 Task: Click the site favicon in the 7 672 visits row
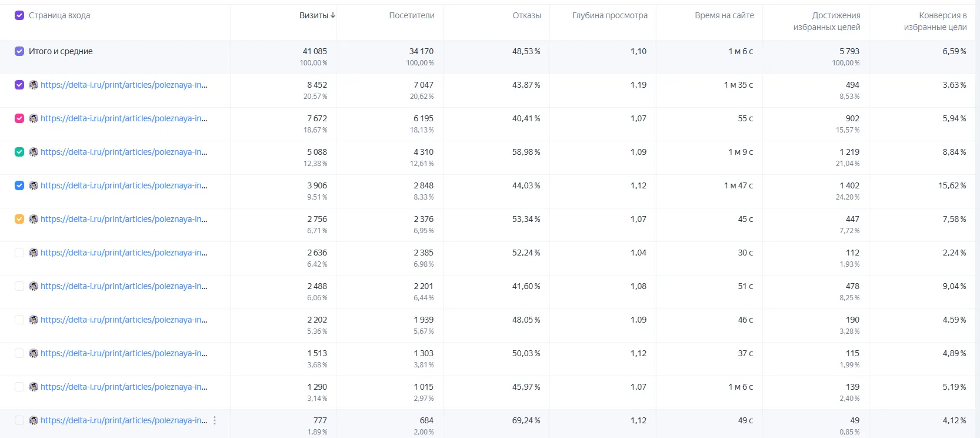tap(34, 118)
